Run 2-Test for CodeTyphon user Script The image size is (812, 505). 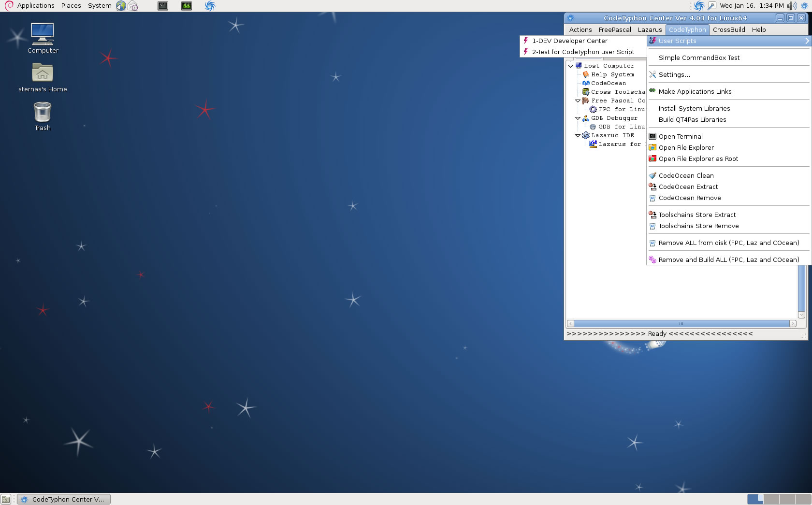tap(583, 52)
